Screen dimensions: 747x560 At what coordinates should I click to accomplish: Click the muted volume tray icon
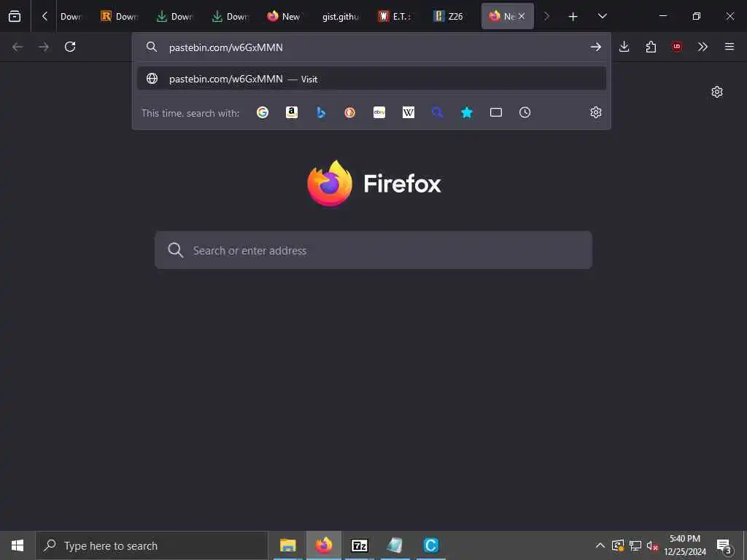point(652,545)
